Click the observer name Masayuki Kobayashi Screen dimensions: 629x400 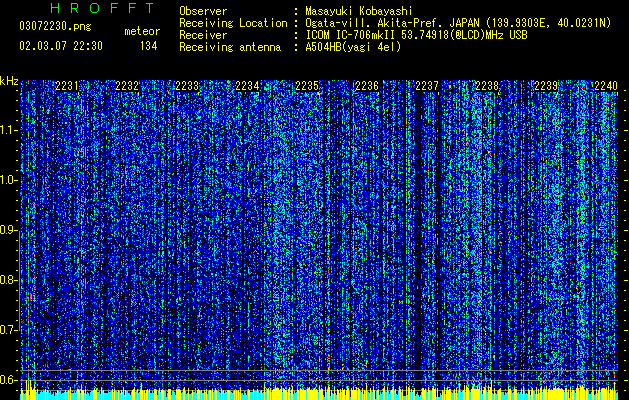[x=358, y=11]
